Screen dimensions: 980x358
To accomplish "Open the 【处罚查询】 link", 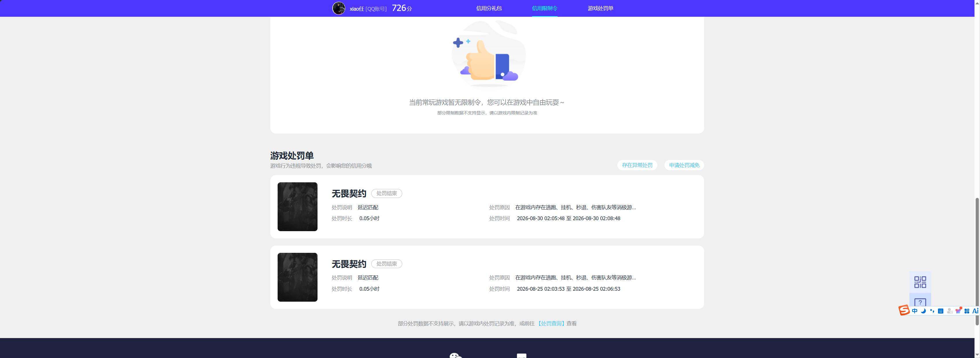I will pyautogui.click(x=551, y=323).
